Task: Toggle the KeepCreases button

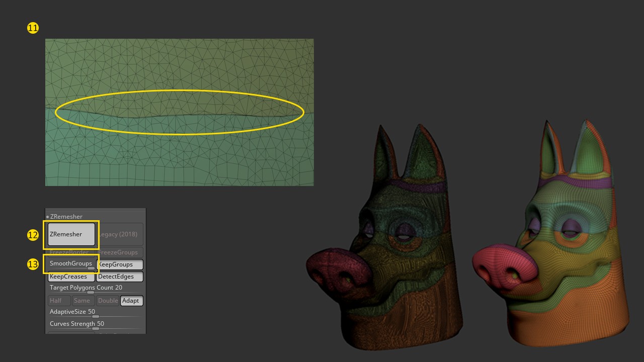Action: pos(71,277)
